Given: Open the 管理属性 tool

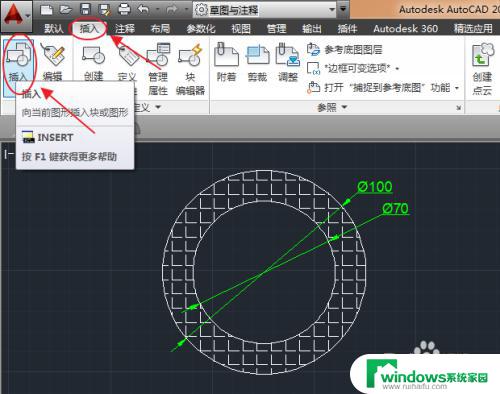Looking at the screenshot, I should (x=158, y=69).
